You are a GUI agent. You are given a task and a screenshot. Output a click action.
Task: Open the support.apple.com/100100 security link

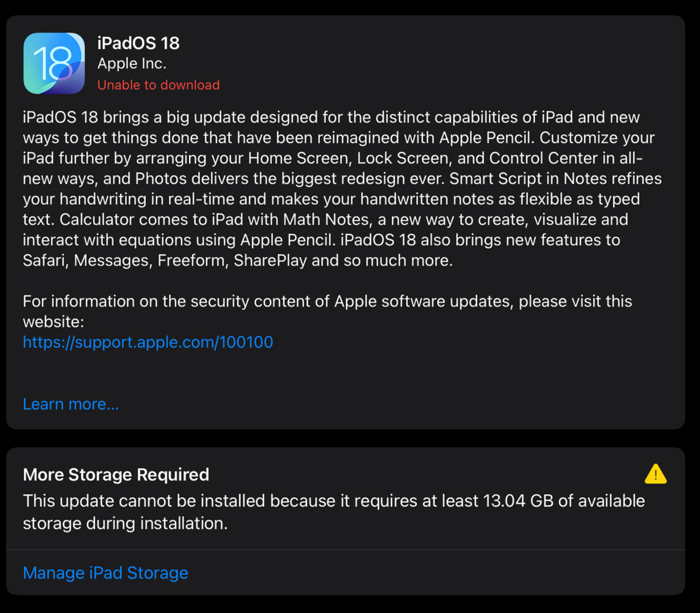(x=148, y=342)
